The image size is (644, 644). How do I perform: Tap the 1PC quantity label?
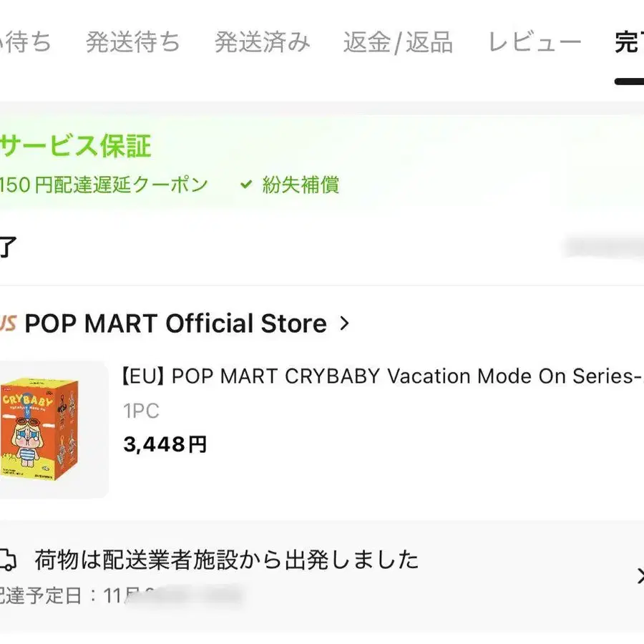click(x=141, y=411)
